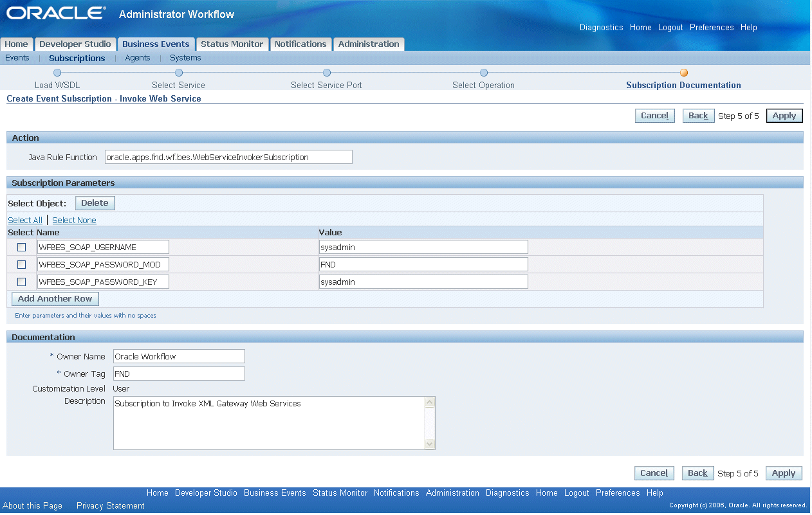This screenshot has height=515, width=812.
Task: Open Diagnostics in the top header
Action: (x=602, y=28)
